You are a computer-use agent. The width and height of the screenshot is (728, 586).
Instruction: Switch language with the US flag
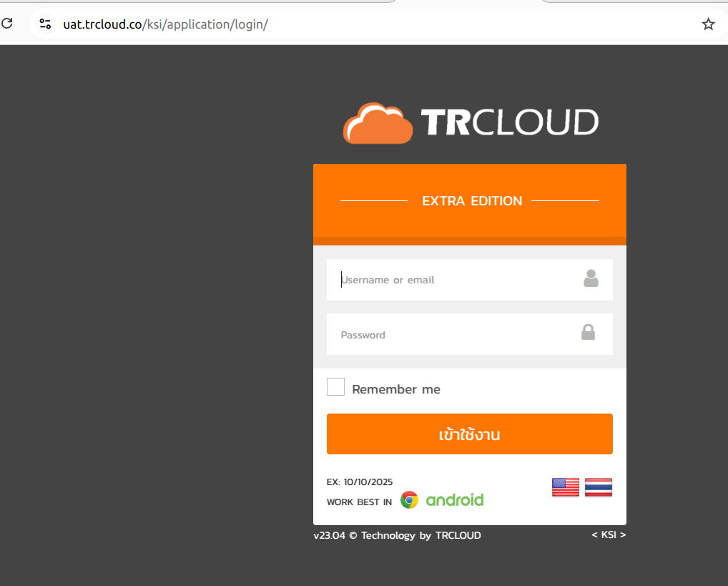[566, 487]
